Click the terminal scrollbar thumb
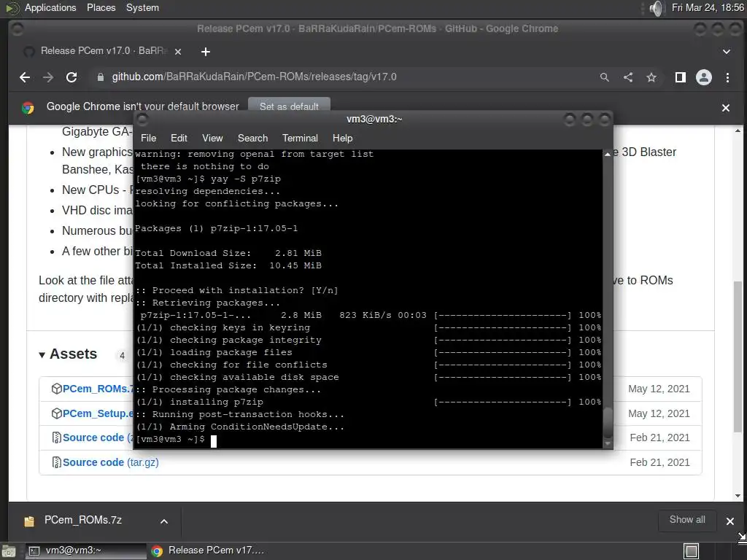Viewport: 747px width, 560px height. (x=608, y=422)
